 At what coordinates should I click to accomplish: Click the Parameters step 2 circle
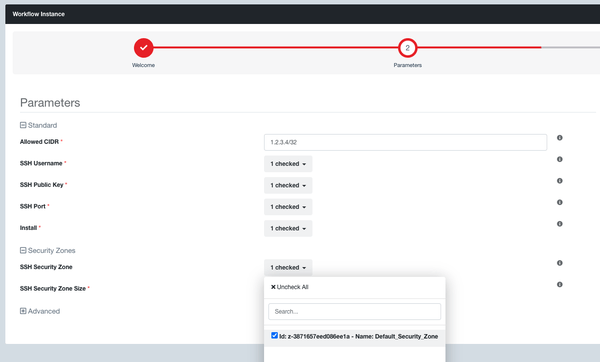[408, 48]
